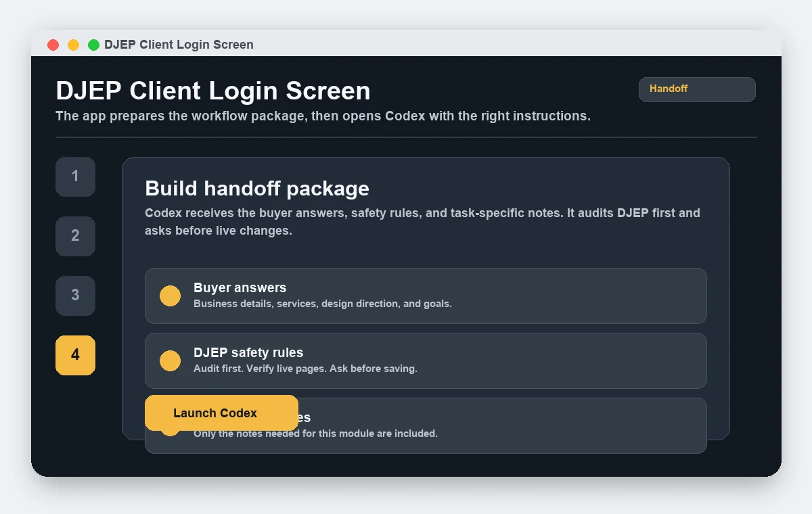
Task: Click the "Codex receives the buyer answers" paragraph
Action: point(422,221)
